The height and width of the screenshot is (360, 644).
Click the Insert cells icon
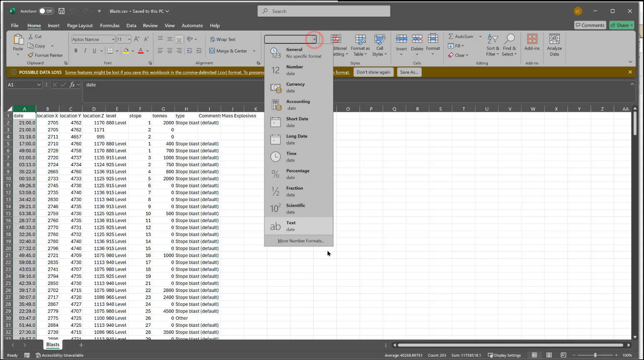click(401, 40)
